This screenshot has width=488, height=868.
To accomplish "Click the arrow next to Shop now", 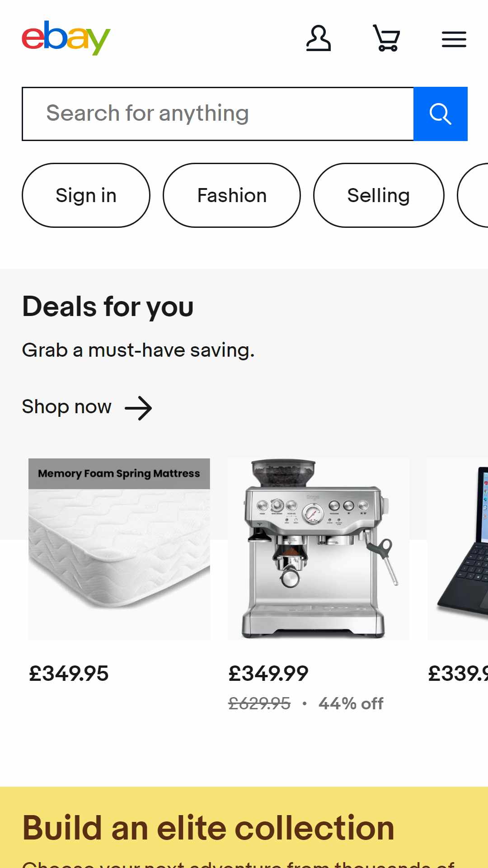I will (138, 408).
